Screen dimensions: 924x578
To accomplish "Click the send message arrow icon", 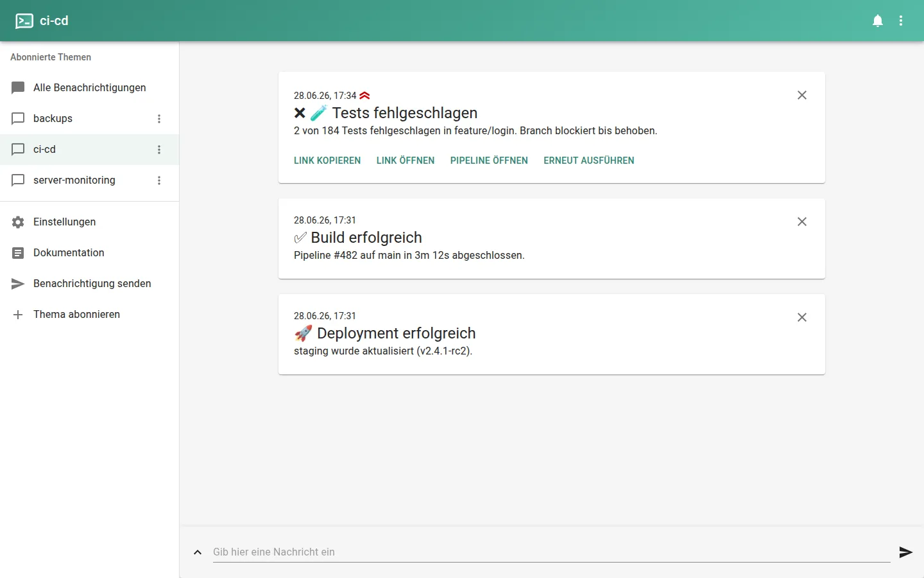I will tap(906, 552).
